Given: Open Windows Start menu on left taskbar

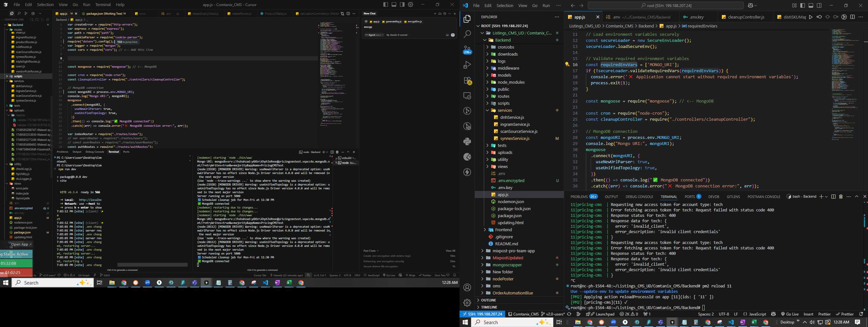Looking at the screenshot, I should 5,283.
